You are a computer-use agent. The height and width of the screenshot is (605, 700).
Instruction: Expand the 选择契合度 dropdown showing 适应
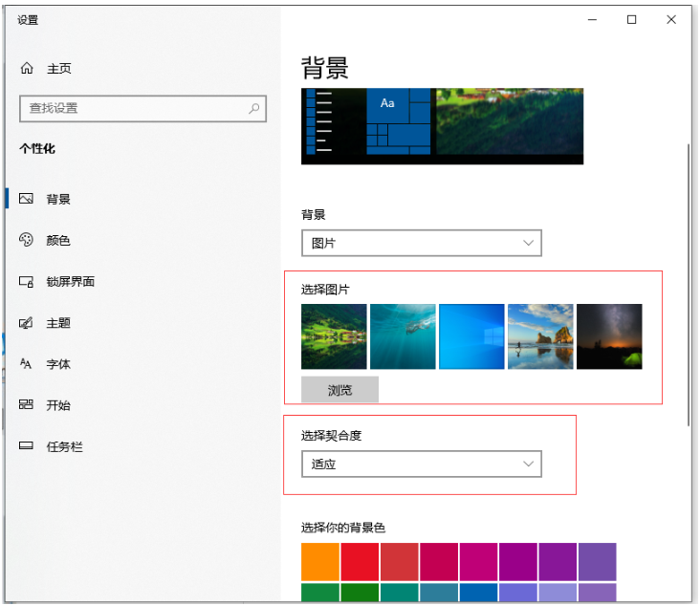tap(421, 465)
